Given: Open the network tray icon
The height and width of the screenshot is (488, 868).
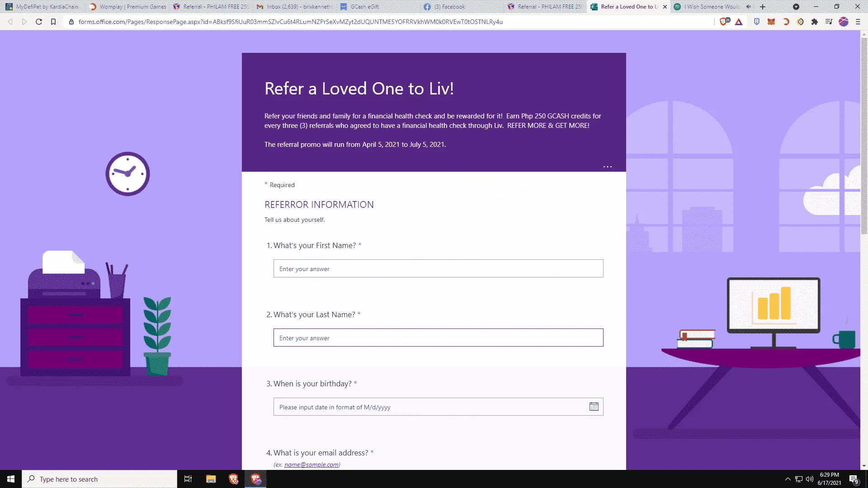Looking at the screenshot, I should (x=799, y=479).
